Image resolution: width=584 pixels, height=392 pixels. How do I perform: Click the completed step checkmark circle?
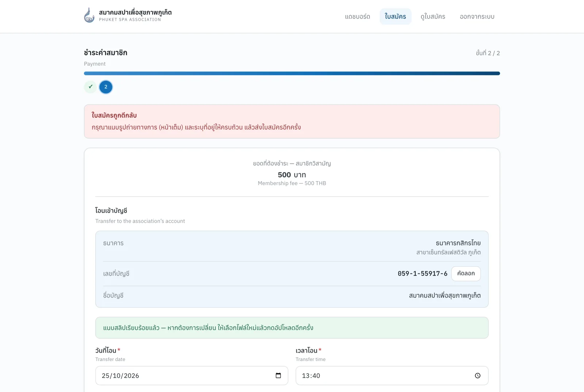pyautogui.click(x=91, y=87)
